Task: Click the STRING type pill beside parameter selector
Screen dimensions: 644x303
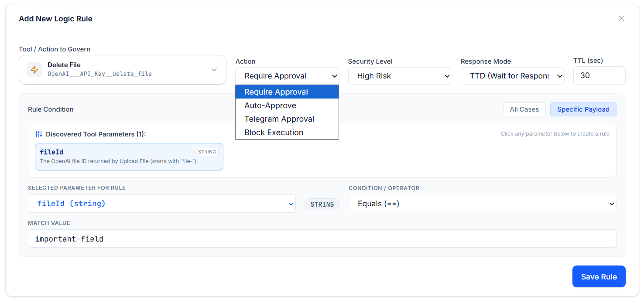Action: 322,204
